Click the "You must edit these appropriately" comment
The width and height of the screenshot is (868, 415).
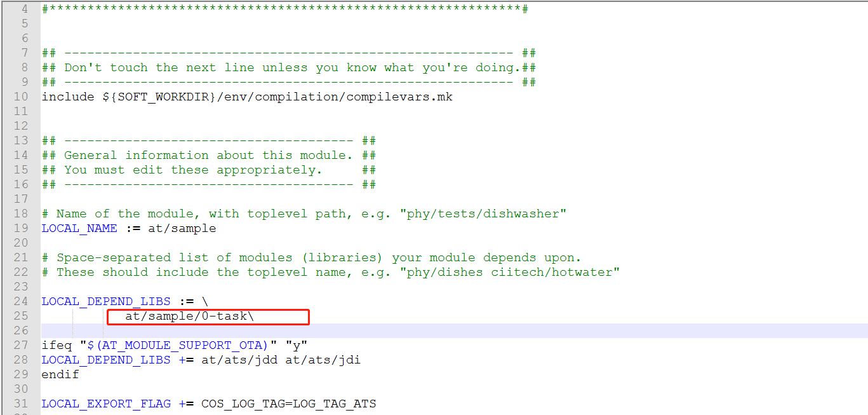point(209,170)
